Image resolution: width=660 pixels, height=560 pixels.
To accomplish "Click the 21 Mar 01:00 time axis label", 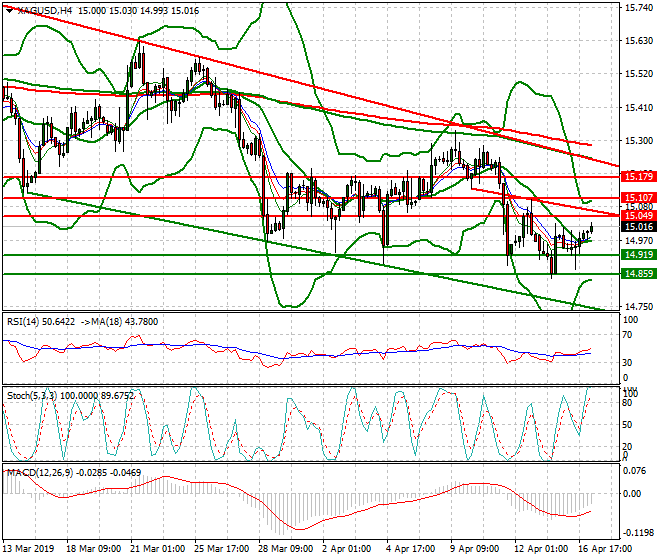I will point(158,549).
